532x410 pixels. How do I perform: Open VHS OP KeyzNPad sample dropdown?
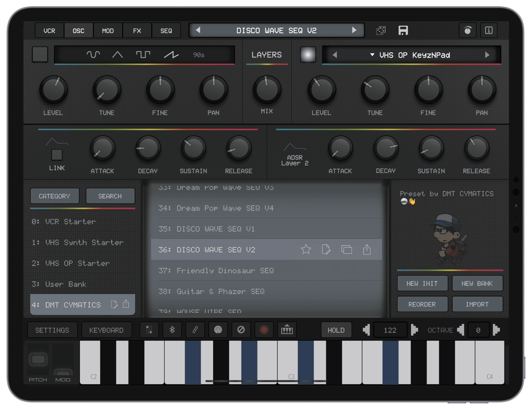point(410,55)
